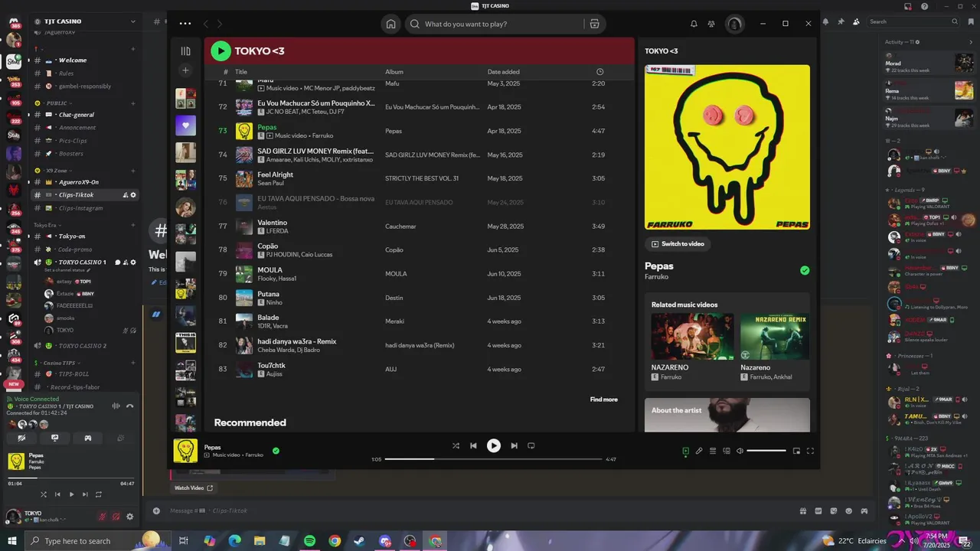
Task: Sort tracks by Album column header
Action: [x=394, y=72]
